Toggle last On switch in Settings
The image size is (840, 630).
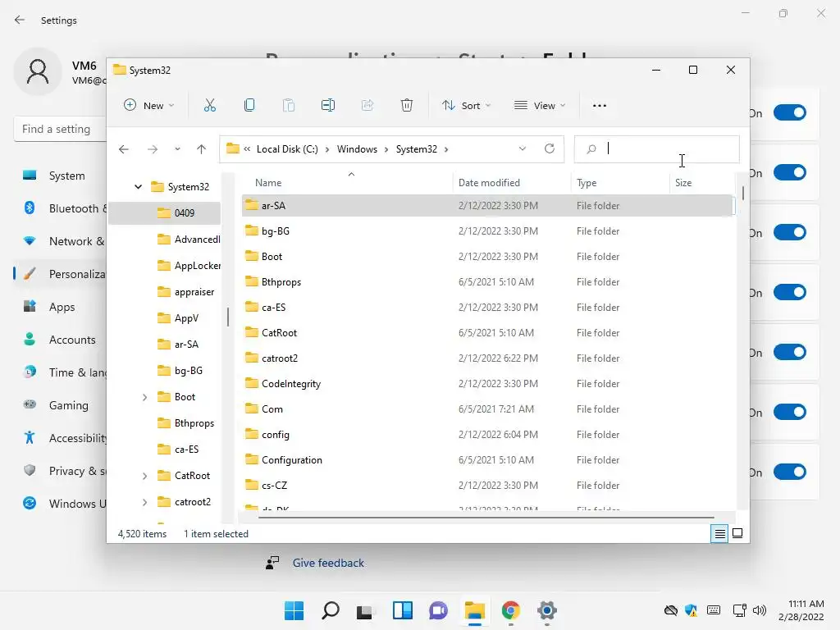tap(790, 472)
